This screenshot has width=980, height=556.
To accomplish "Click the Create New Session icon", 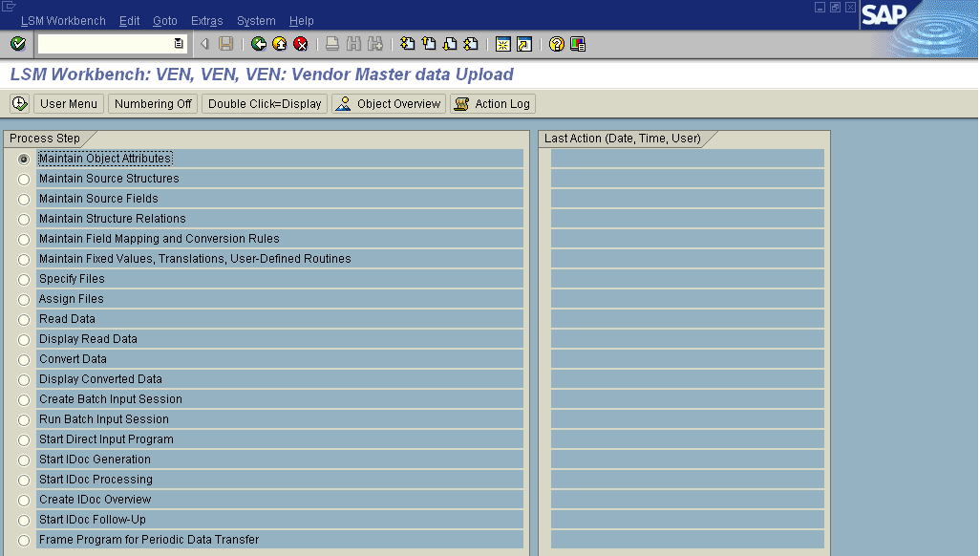I will click(503, 44).
